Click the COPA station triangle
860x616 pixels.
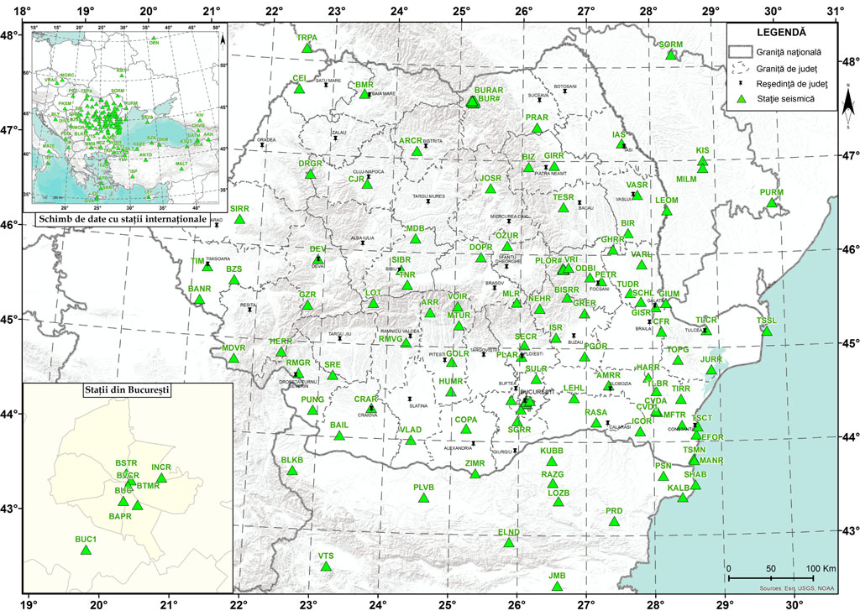tap(466, 429)
